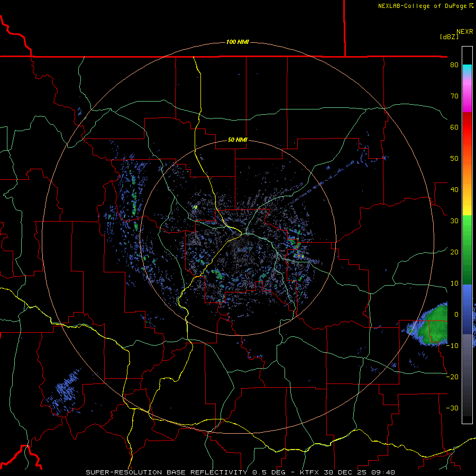Viewport: 476px width, 476px height.
Task: Click the 50 NMI range ring label
Action: 237,140
